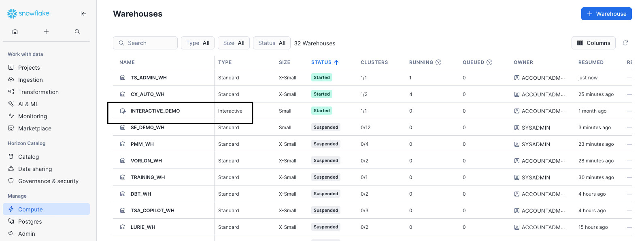Click the INTERACTIVE_DEMO warehouse icon

pos(123,111)
